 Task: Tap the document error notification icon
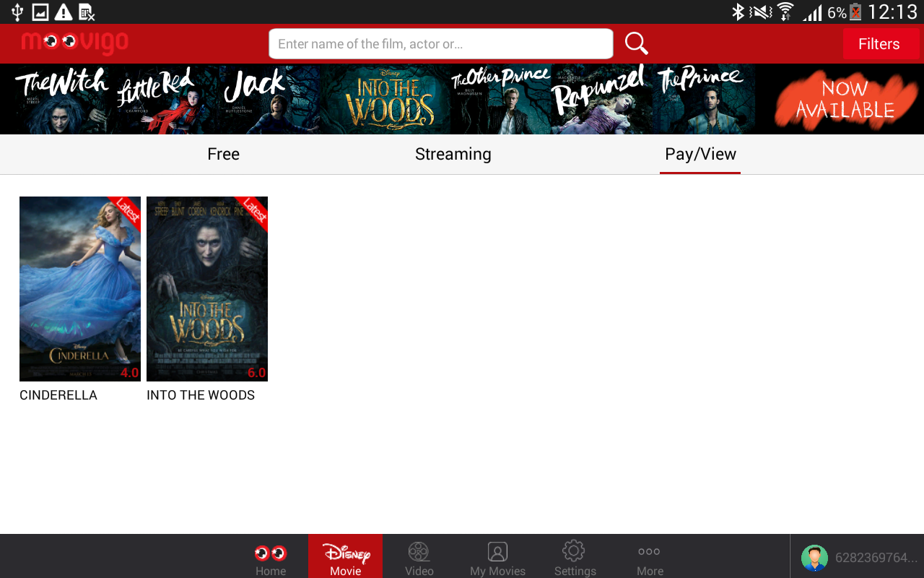87,12
